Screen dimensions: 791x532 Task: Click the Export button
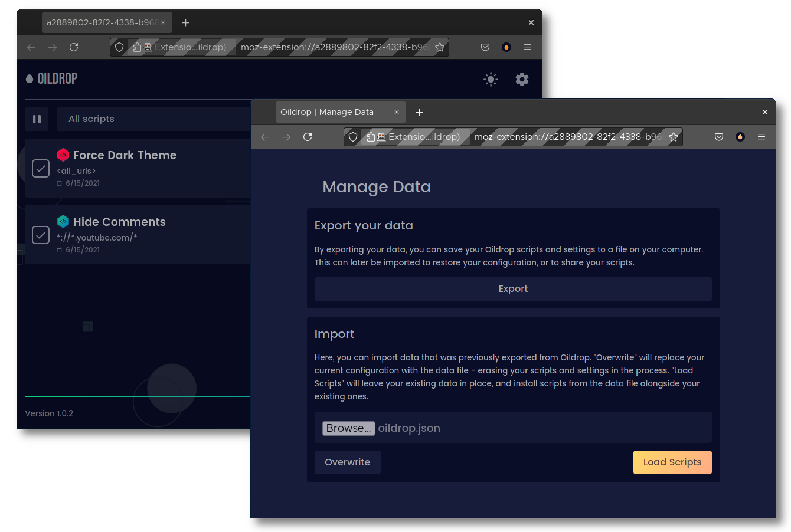pyautogui.click(x=513, y=289)
